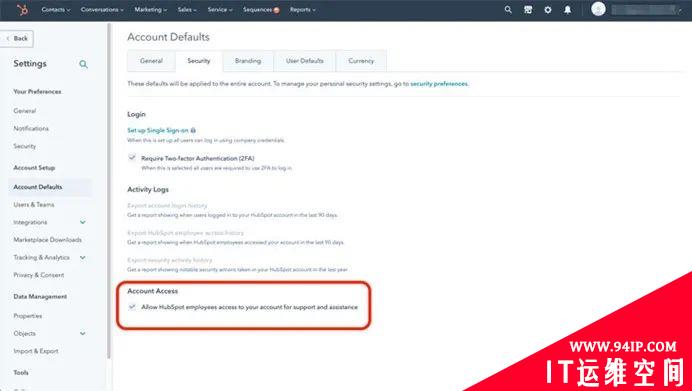The image size is (692, 391).
Task: Toggle Allow HubSpot employees access checkbox
Action: (x=132, y=306)
